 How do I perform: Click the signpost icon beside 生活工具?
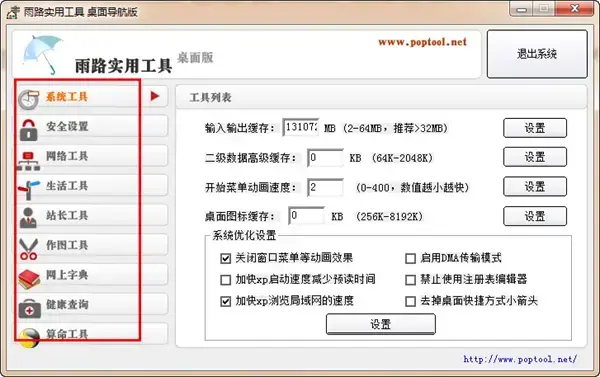29,190
